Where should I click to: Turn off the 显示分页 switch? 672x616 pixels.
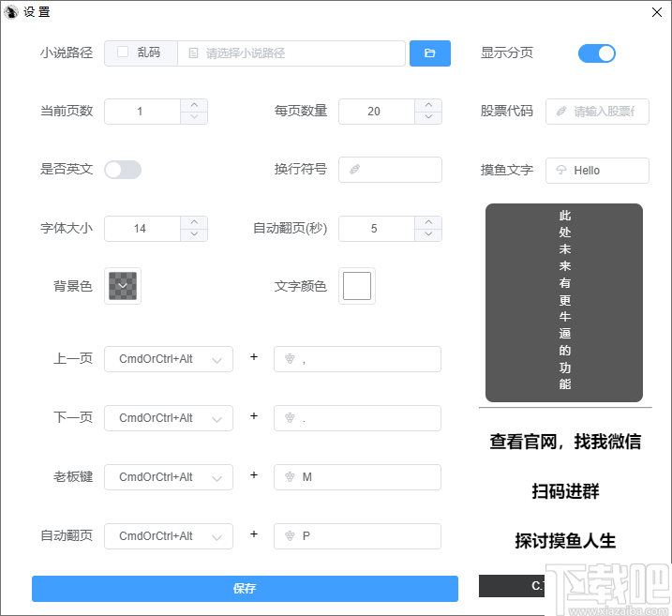click(597, 53)
